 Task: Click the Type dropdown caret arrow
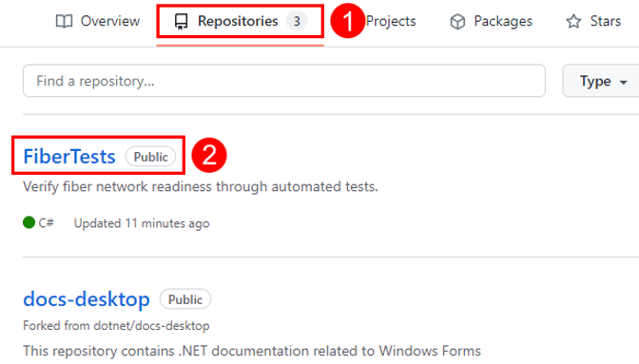pos(623,83)
